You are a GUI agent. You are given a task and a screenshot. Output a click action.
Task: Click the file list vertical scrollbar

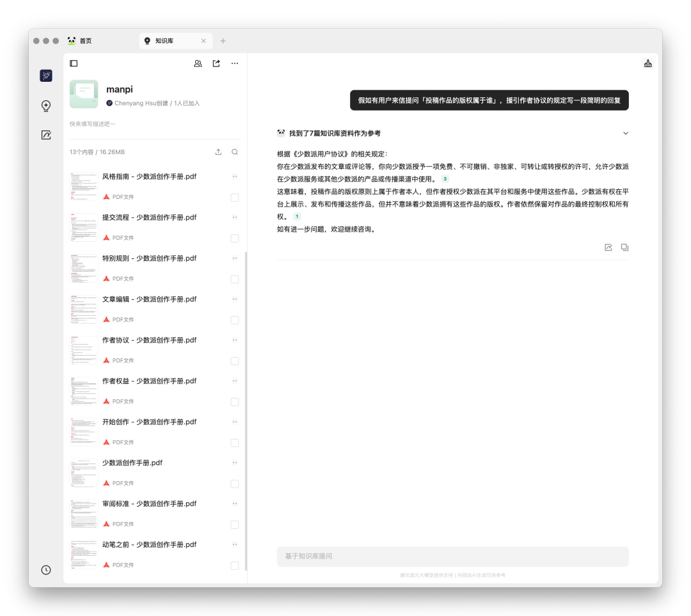click(246, 411)
